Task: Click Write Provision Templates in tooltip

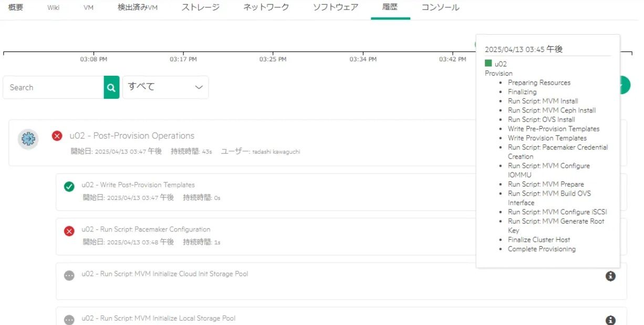Action: (547, 138)
